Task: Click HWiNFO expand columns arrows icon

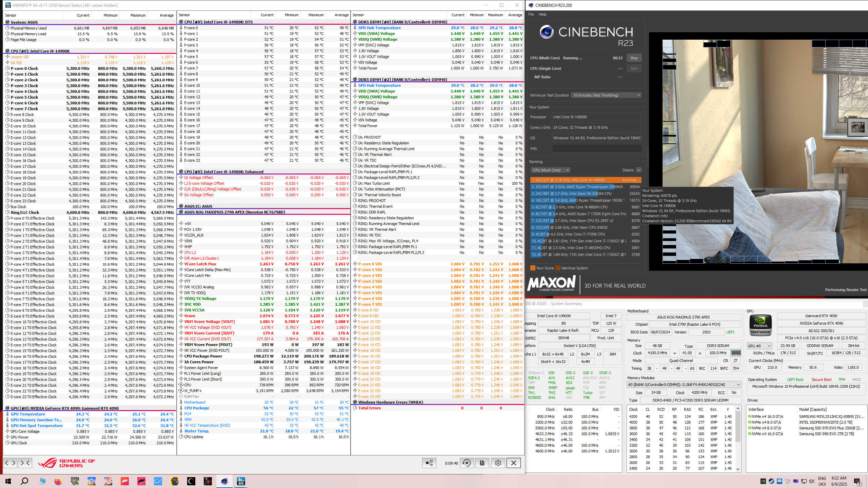Action: [x=10, y=463]
